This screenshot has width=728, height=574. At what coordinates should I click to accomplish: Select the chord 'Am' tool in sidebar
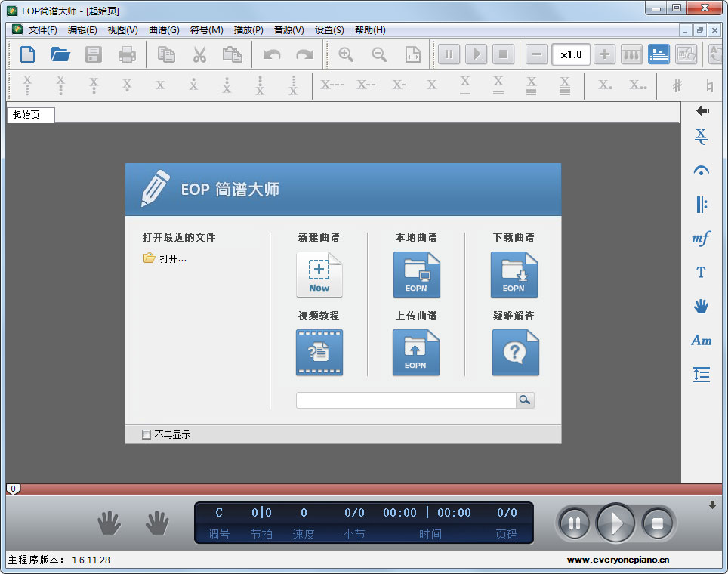pyautogui.click(x=701, y=341)
